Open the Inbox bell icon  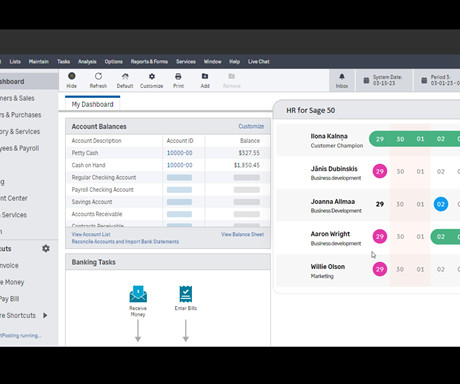click(x=342, y=77)
